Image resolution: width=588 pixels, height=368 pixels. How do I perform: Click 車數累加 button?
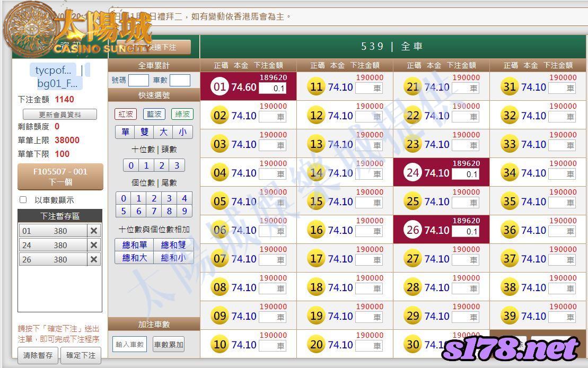pos(169,344)
